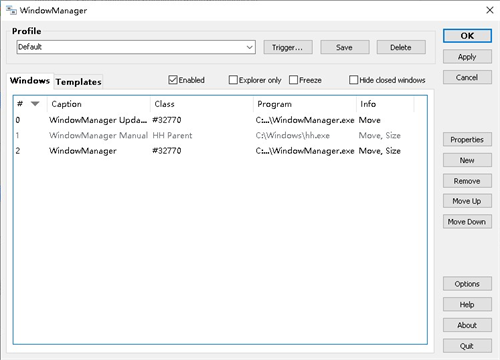The width and height of the screenshot is (500, 360).
Task: Sort list by Info column header
Action: (385, 104)
